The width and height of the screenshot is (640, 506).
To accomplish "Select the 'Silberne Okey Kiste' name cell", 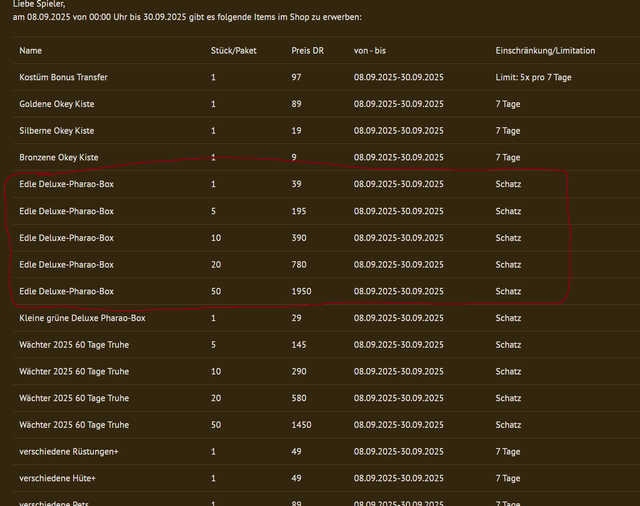I will pos(57,131).
